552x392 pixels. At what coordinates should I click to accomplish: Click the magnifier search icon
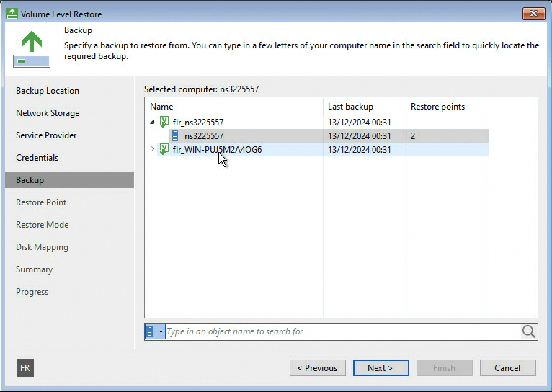pos(529,331)
